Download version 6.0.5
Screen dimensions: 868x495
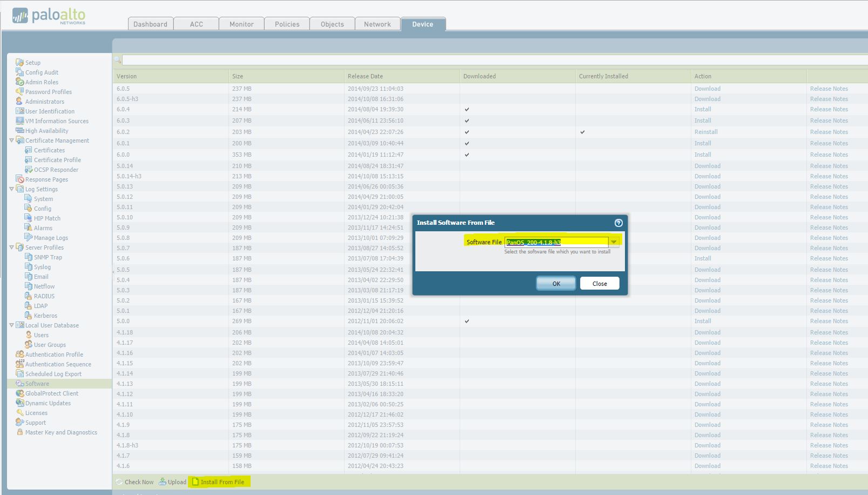click(707, 89)
